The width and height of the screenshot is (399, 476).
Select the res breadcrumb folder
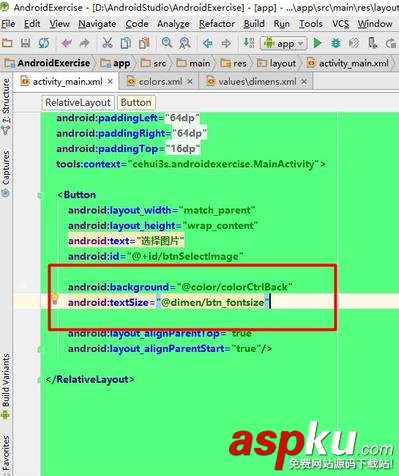(x=233, y=63)
